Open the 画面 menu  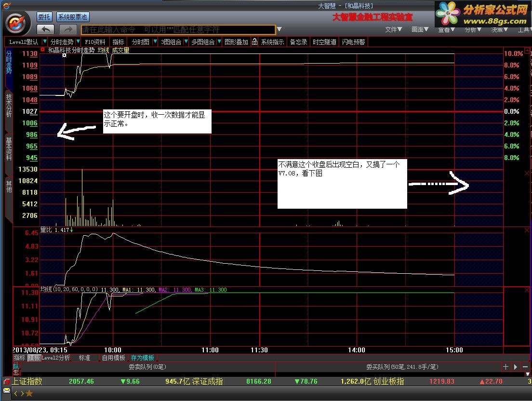[x=420, y=29]
